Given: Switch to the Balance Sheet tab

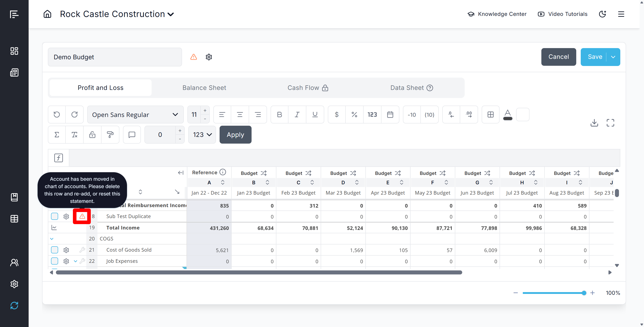Looking at the screenshot, I should (204, 88).
